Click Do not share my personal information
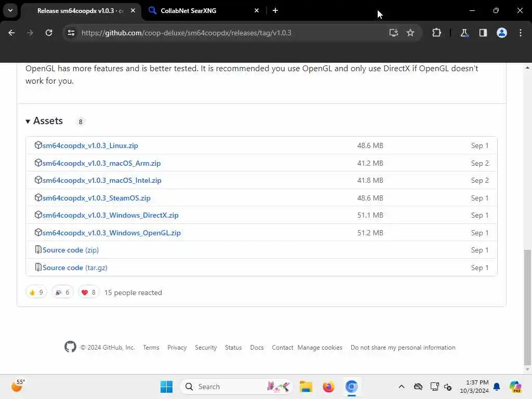 (403, 348)
